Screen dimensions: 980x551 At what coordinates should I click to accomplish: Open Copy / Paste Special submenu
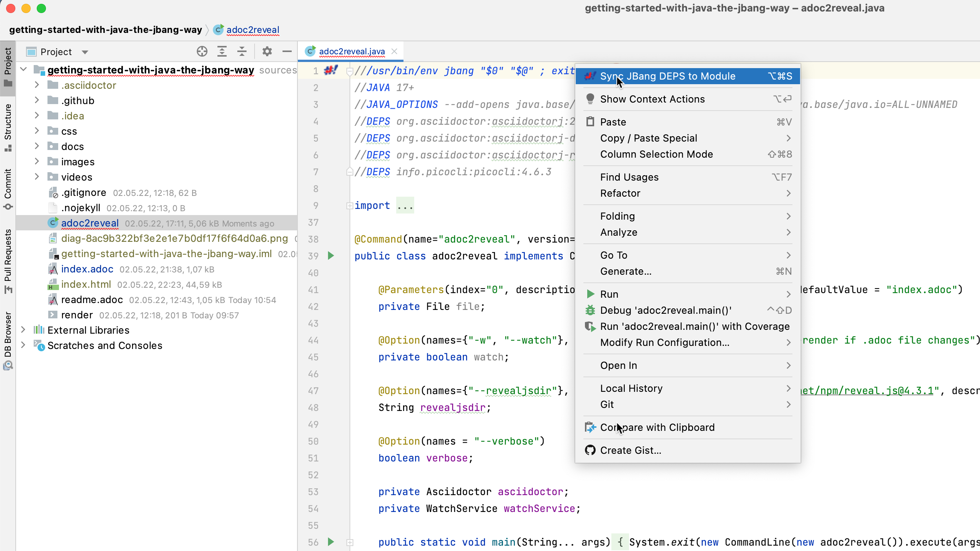[x=688, y=138]
